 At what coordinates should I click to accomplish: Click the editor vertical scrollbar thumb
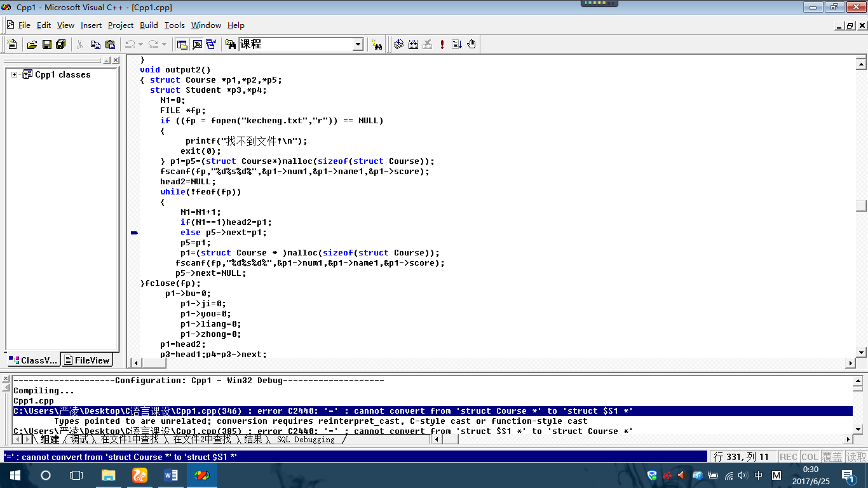861,205
